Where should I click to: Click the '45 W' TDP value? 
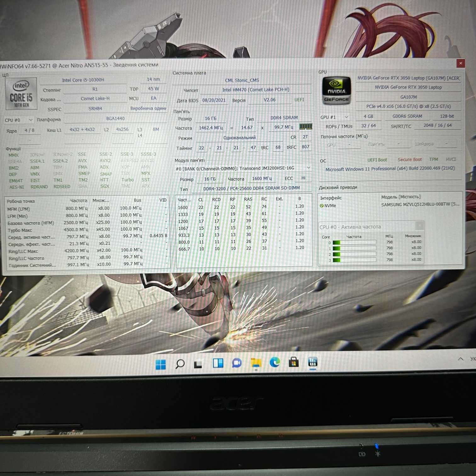(153, 89)
